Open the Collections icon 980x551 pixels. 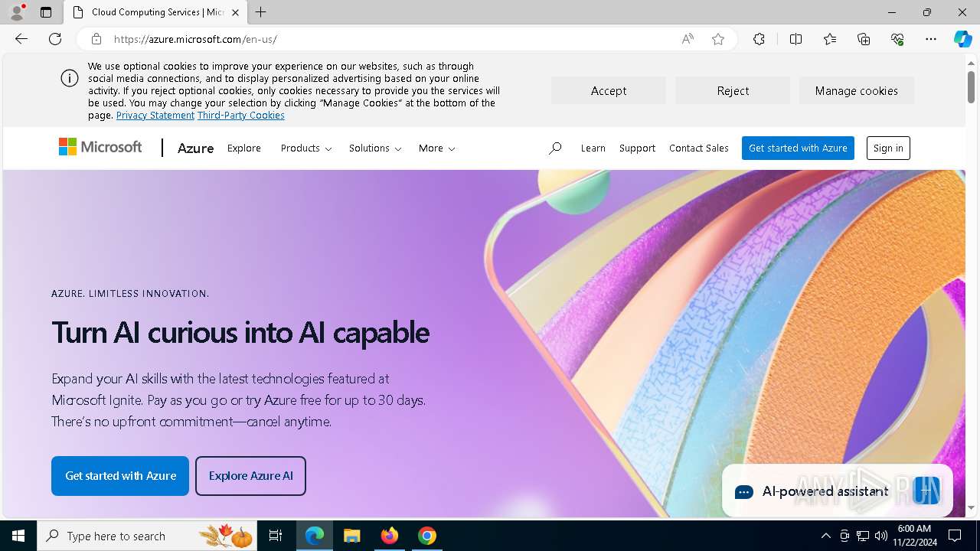864,39
